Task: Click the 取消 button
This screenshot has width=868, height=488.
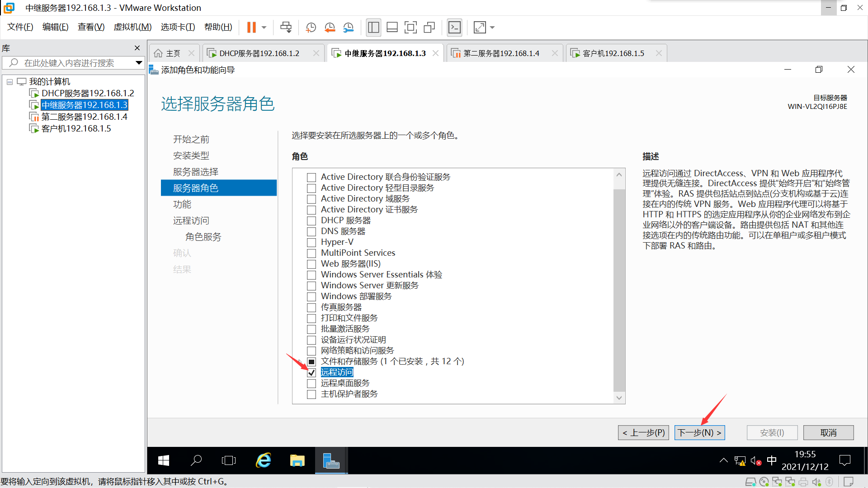Action: point(828,432)
